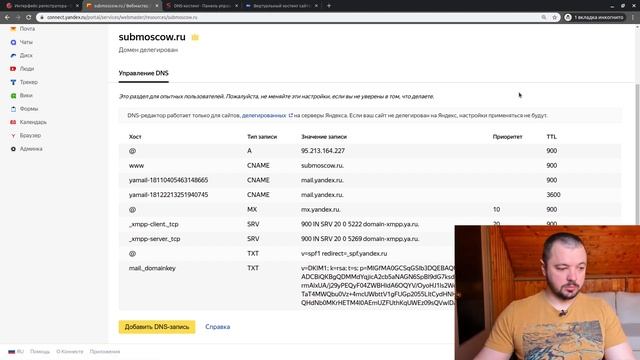Close the Интерфейс регистратора browser tab

(x=77, y=6)
